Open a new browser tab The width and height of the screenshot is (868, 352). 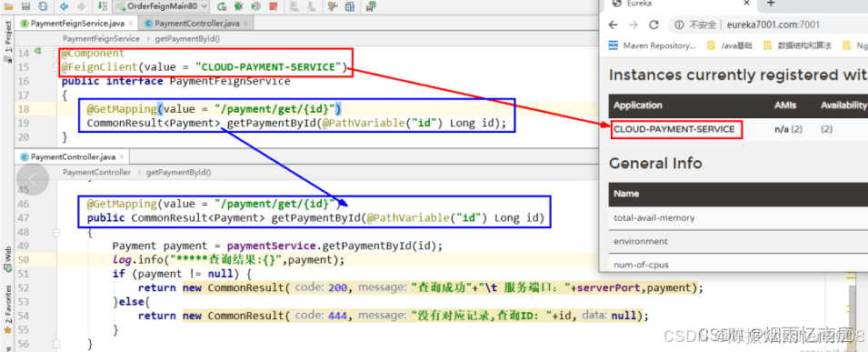coord(770,3)
